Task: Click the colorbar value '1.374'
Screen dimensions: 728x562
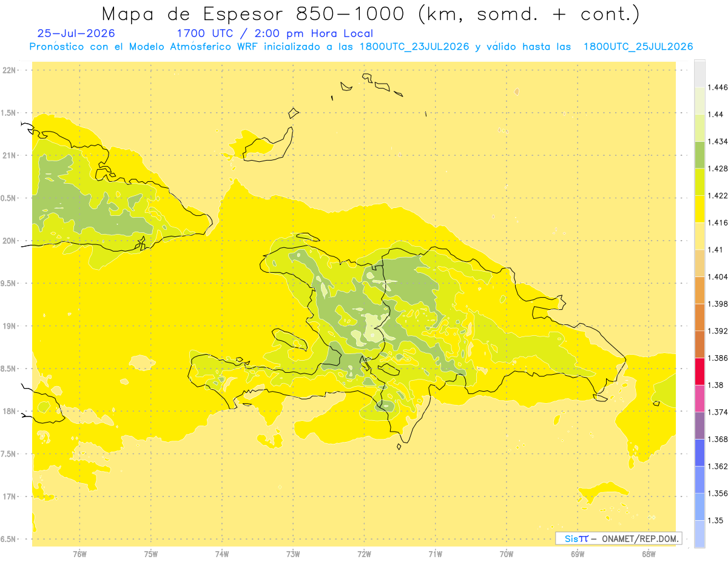Action: coord(719,412)
